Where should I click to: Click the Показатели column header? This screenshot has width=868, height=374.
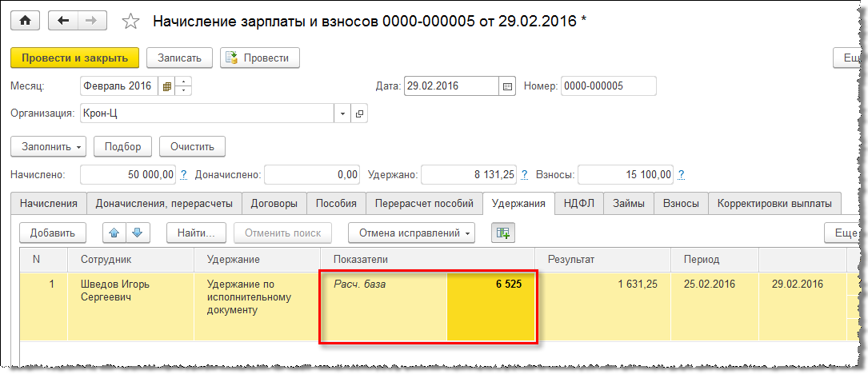pos(427,260)
